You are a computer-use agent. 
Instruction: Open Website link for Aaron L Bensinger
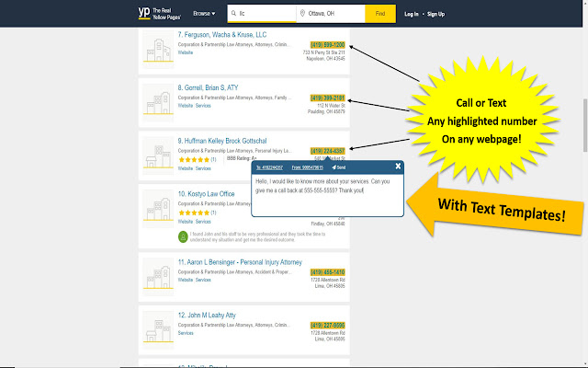pos(186,280)
